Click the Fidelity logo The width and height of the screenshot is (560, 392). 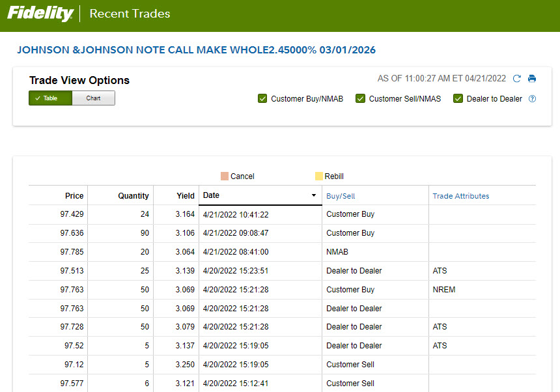(40, 14)
